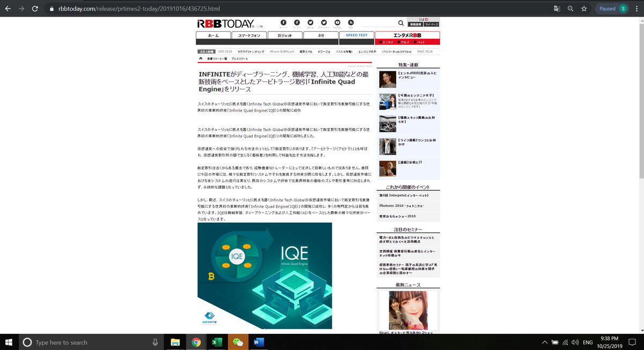Click the breadcrumb home icon
Screen dimensions: 644x350
pyautogui.click(x=201, y=57)
